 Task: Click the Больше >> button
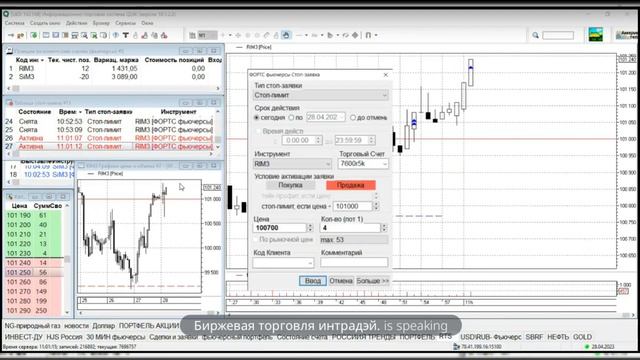coord(372,281)
